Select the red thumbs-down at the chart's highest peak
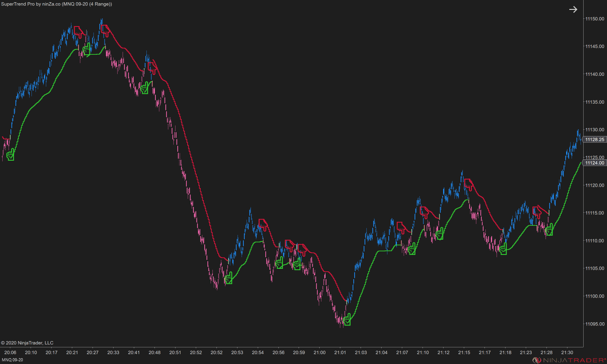607x364 pixels. [106, 31]
